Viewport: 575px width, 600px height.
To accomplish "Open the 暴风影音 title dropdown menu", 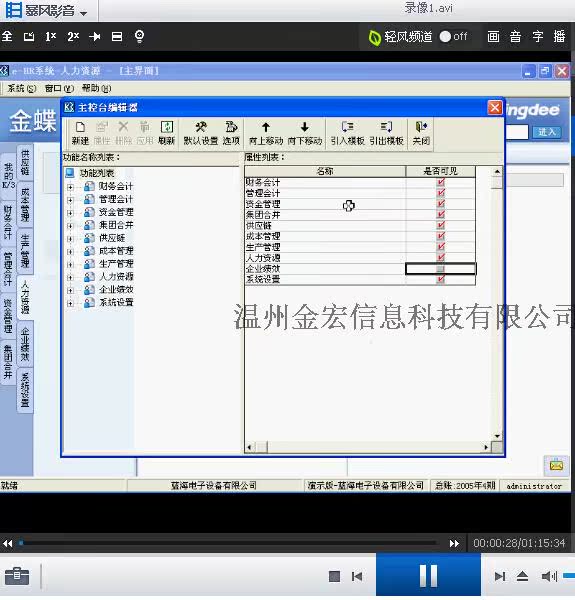I will pos(83,13).
